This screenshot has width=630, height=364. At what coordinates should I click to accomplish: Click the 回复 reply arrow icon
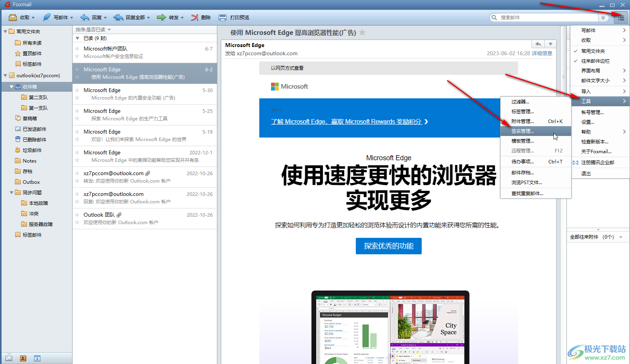point(85,17)
